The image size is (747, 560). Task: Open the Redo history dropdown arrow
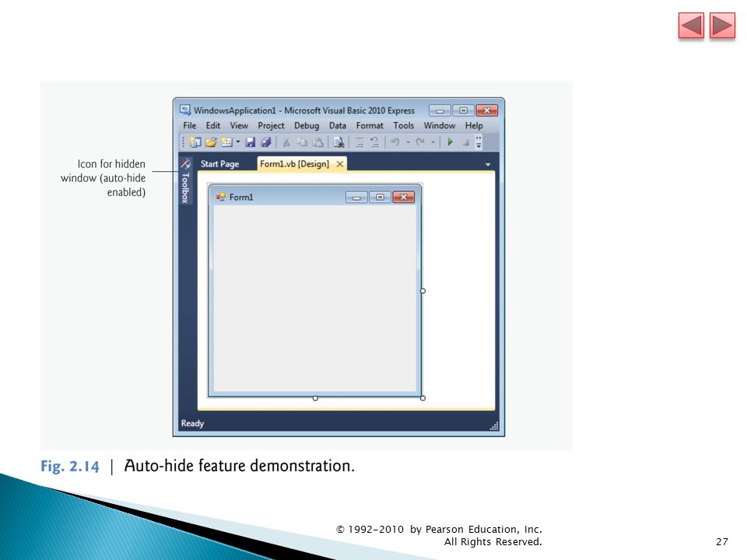coord(433,142)
